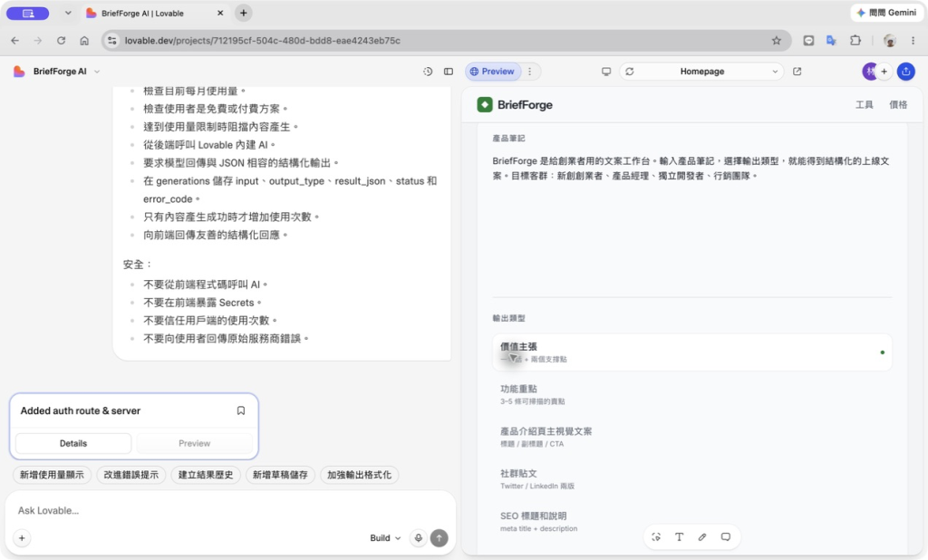The width and height of the screenshot is (928, 560).
Task: Select the Preview mode button
Action: tap(492, 71)
